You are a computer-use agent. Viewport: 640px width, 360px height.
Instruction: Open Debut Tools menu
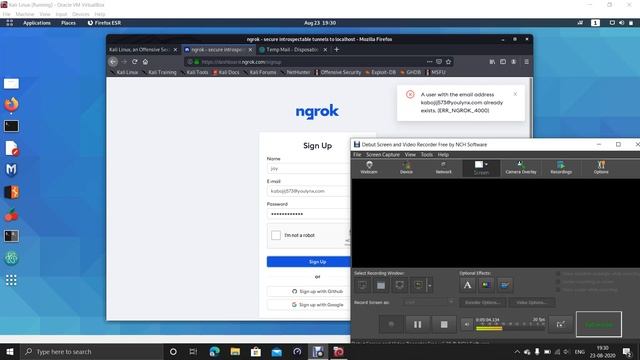(427, 155)
